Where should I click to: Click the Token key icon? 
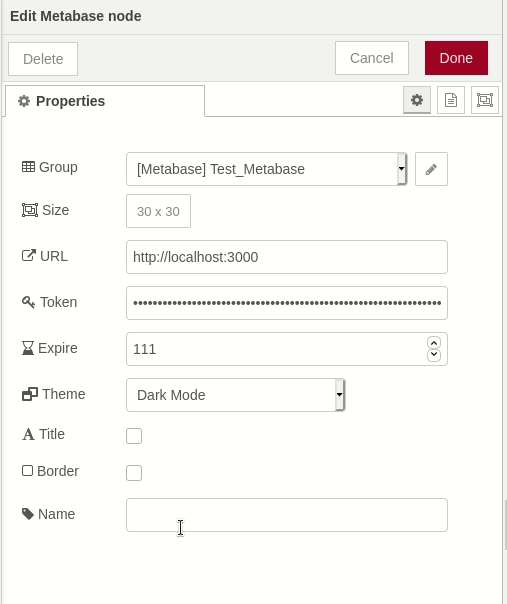click(x=29, y=302)
